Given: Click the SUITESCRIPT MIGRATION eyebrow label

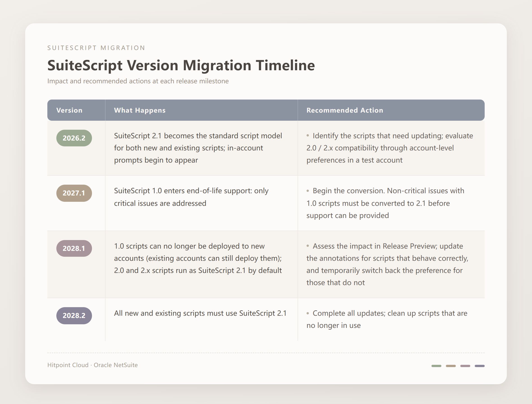Looking at the screenshot, I should [x=96, y=48].
